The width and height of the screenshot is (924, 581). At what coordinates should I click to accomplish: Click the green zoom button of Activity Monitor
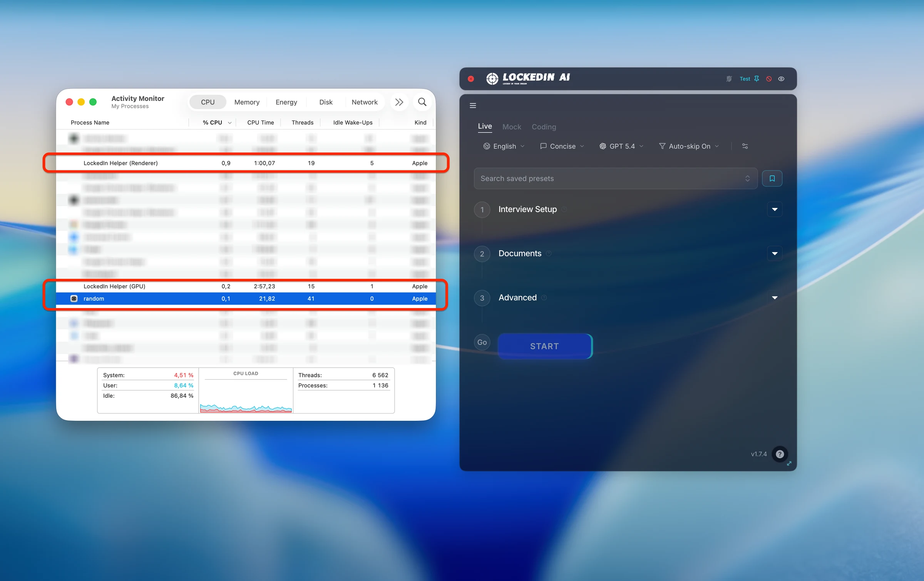coord(93,102)
